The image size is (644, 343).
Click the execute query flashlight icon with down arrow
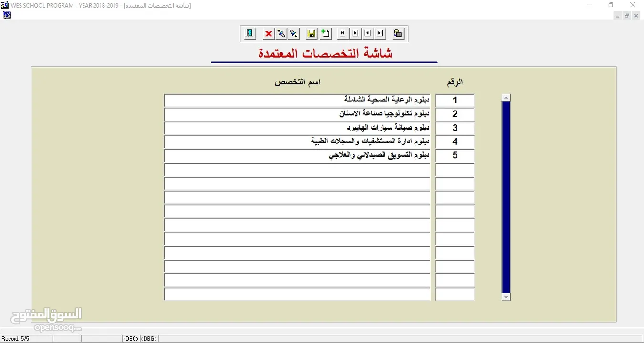293,33
